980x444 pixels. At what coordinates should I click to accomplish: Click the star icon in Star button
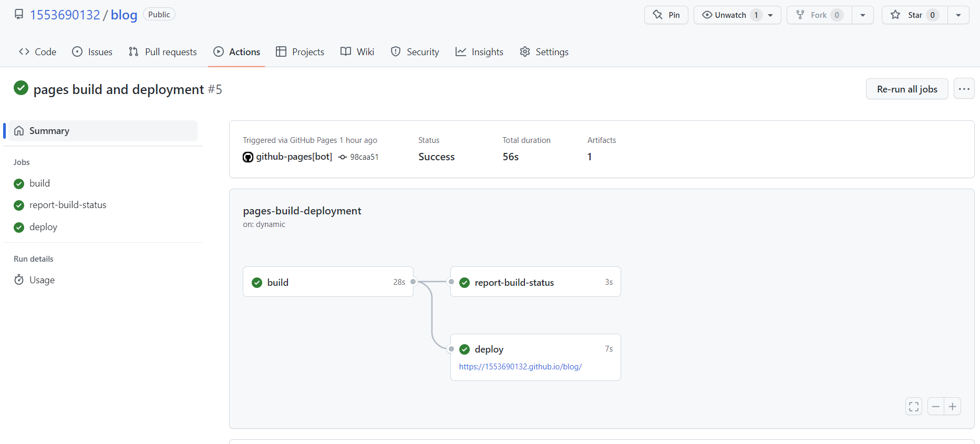point(895,15)
